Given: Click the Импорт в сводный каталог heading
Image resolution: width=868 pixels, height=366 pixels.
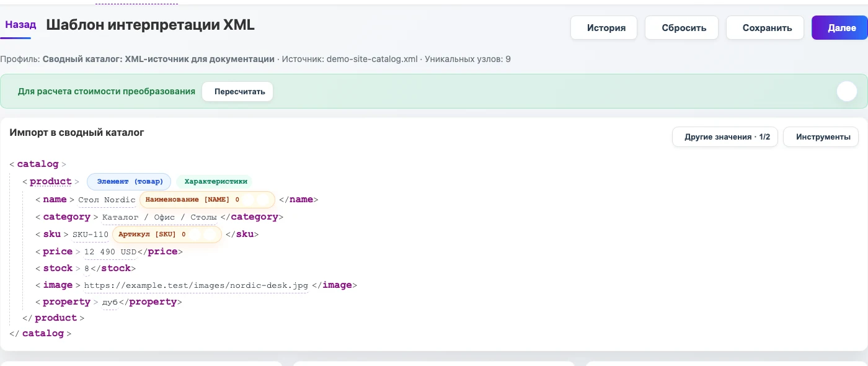Looking at the screenshot, I should point(77,132).
